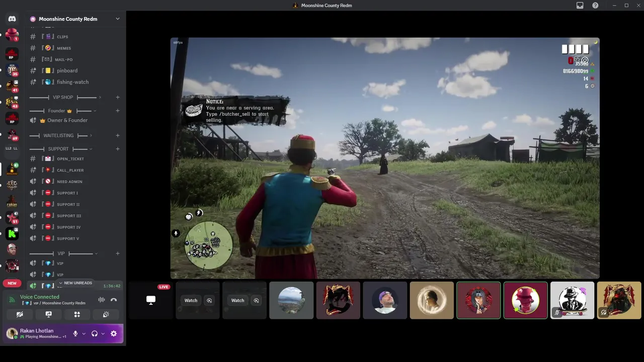This screenshot has width=644, height=362.
Task: Expand the VIP SHOP category
Action: pos(63,98)
